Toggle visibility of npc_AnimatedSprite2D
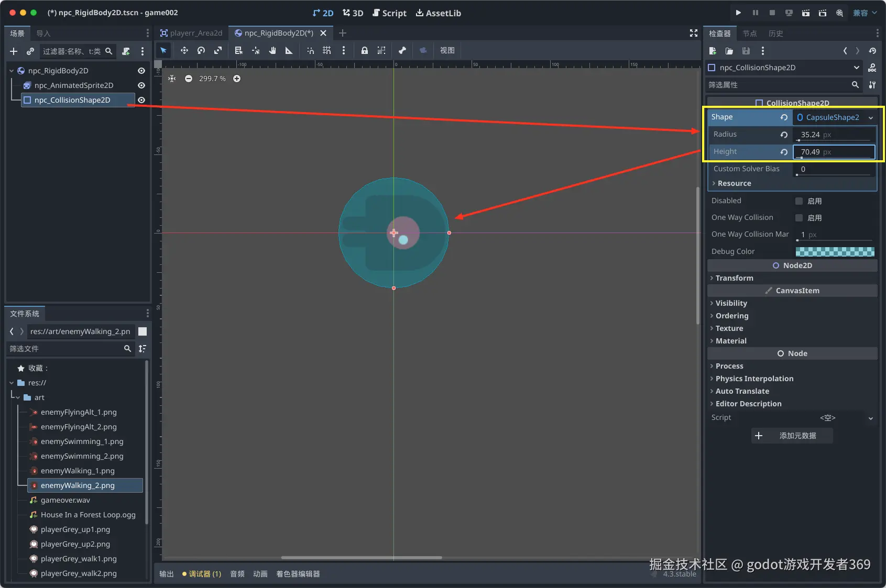 141,85
